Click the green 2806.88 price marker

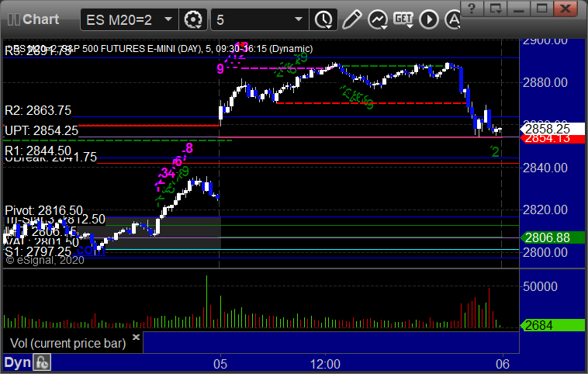click(x=552, y=237)
